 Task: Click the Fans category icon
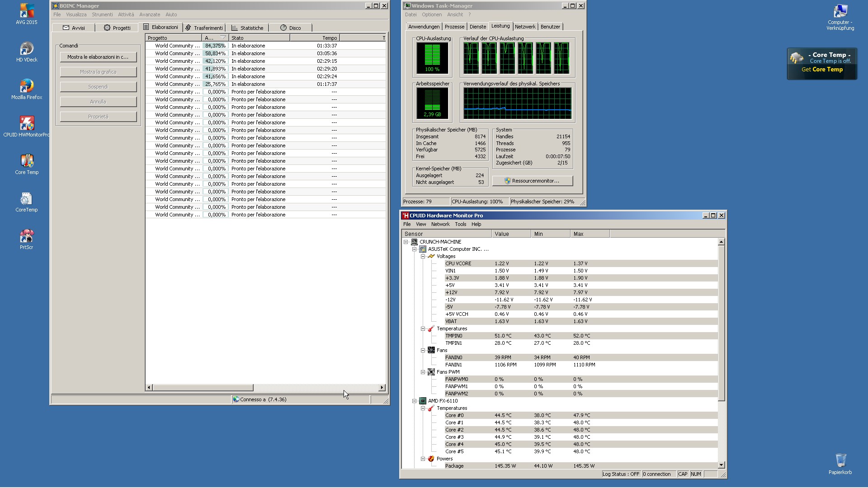[431, 350]
